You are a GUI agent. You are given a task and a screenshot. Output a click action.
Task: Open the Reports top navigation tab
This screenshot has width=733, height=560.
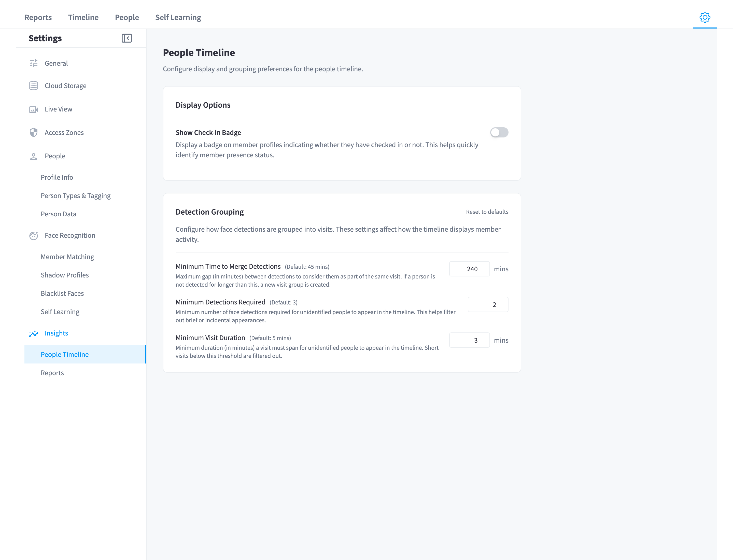click(x=38, y=17)
